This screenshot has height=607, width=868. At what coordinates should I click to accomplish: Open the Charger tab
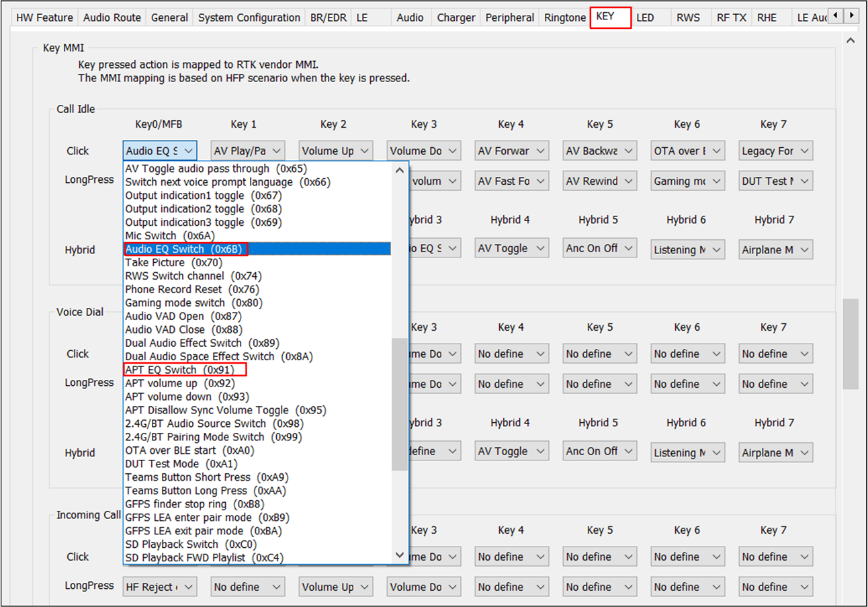[x=455, y=17]
